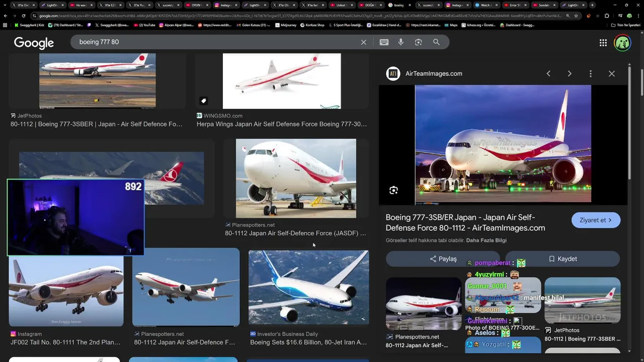Open the large preview airplane image
Viewport: 644px width, 362px height.
click(x=503, y=144)
